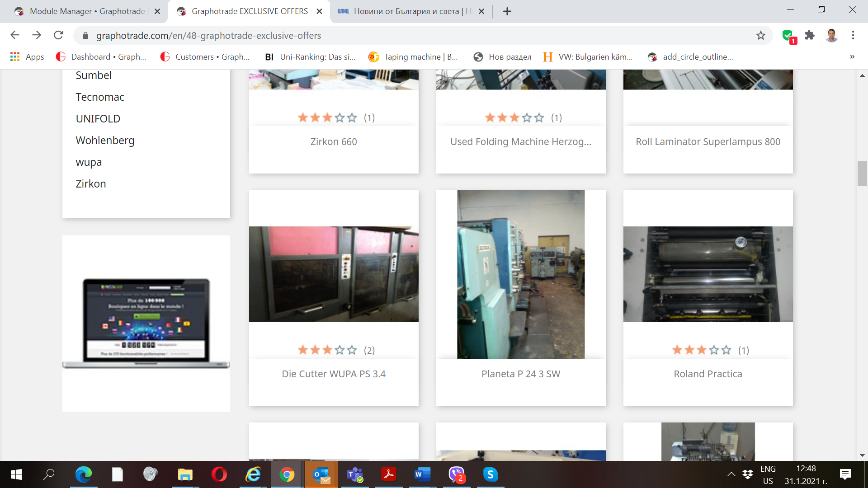Image resolution: width=868 pixels, height=488 pixels.
Task: Close the Graphotrade EXCLUSIVE OFFERS tab
Action: pos(319,11)
